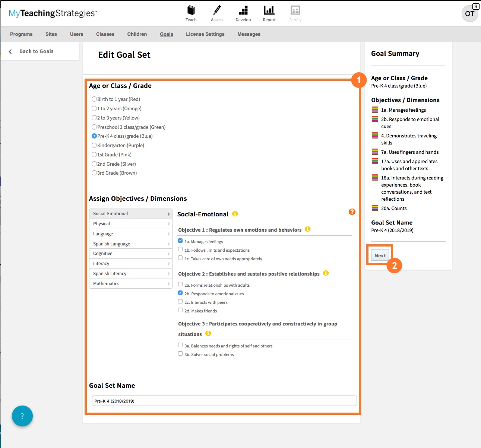Viewport: 481px width, 448px height.
Task: Click info icon beside Objective 2 heading
Action: [326, 273]
